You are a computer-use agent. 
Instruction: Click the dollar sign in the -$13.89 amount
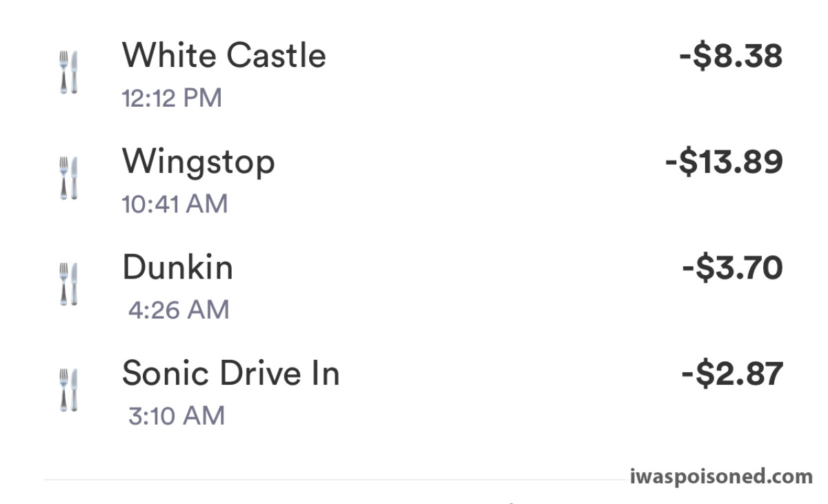coord(691,162)
